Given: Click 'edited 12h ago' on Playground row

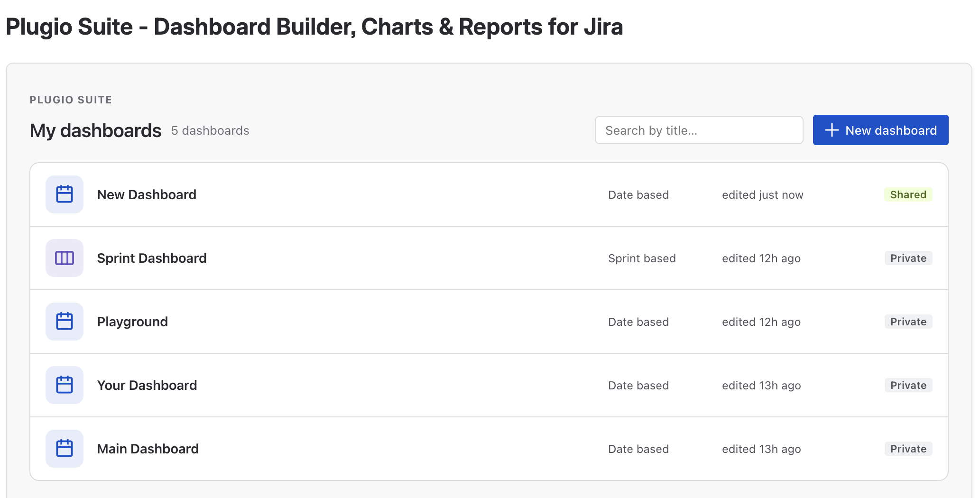Looking at the screenshot, I should [761, 322].
